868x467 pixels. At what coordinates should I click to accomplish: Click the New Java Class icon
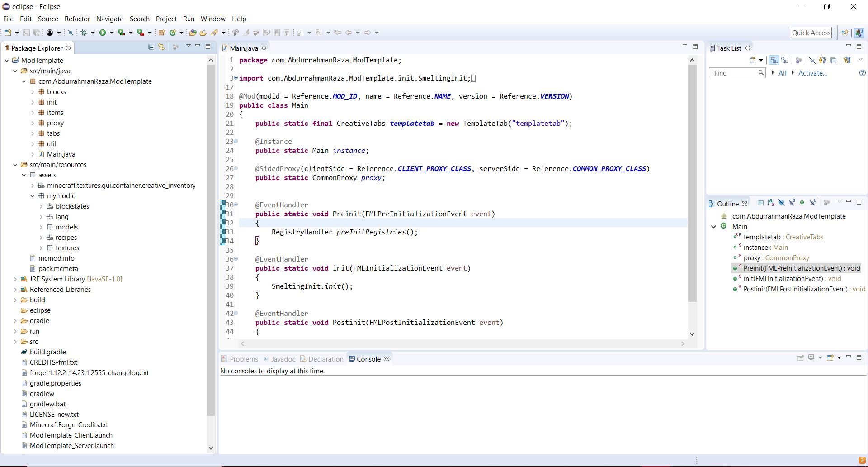point(172,33)
